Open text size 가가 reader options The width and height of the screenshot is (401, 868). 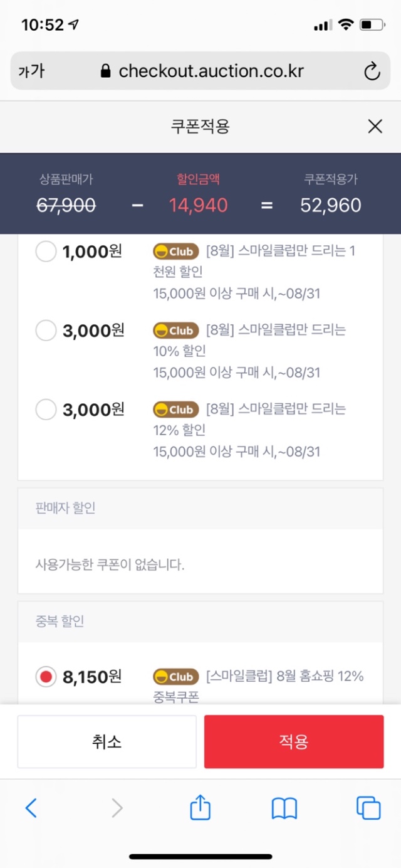(31, 71)
